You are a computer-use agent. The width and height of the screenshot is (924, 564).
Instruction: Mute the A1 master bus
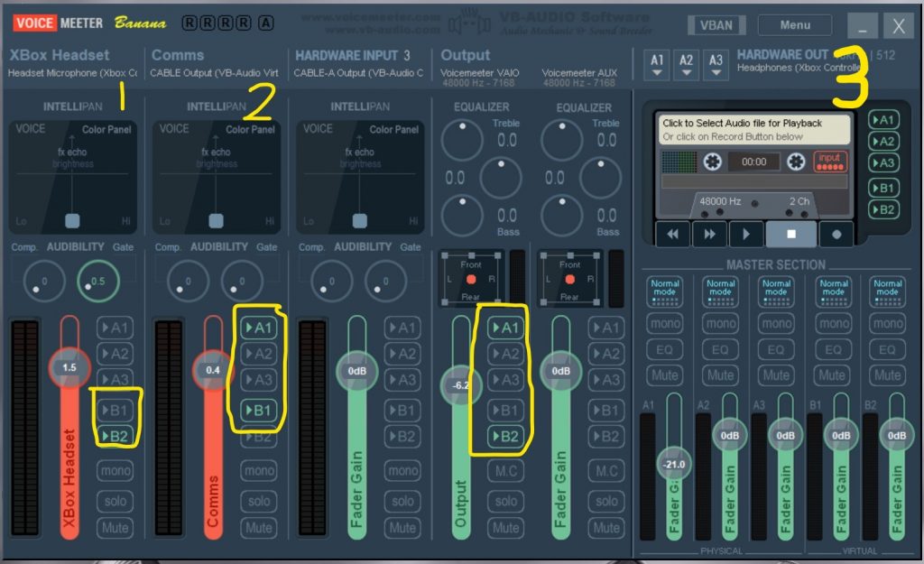pyautogui.click(x=665, y=375)
